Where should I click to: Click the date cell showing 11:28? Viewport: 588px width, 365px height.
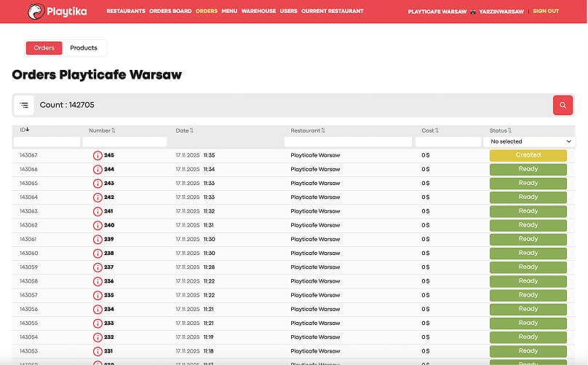click(x=195, y=267)
